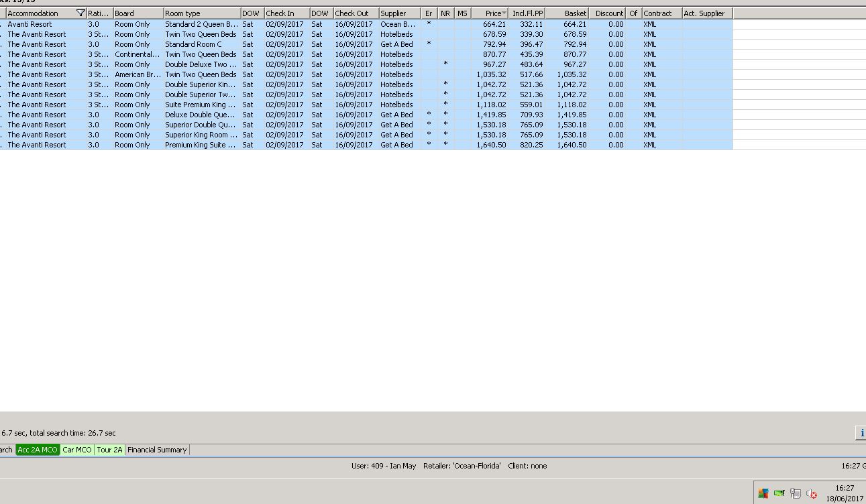Select the 517.66 per-person price cell
This screenshot has height=504, width=866.
(527, 74)
